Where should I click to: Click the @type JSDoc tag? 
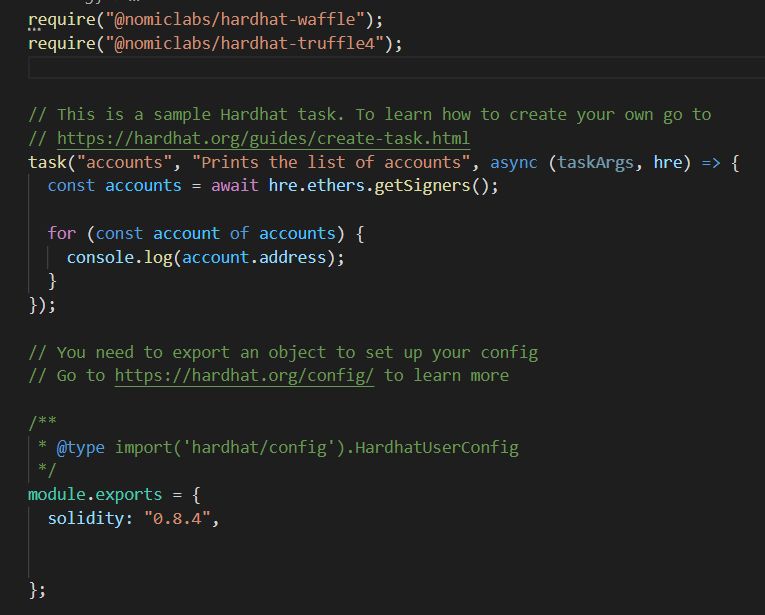pos(81,448)
